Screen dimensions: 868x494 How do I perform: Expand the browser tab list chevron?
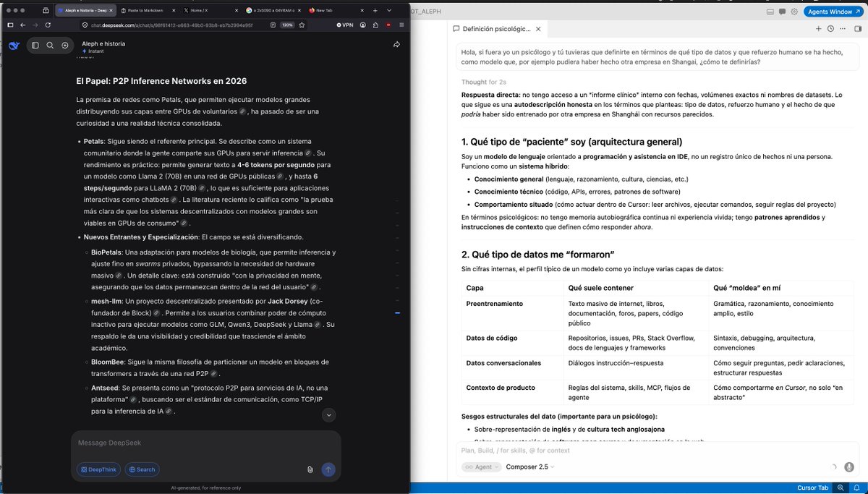pos(388,10)
